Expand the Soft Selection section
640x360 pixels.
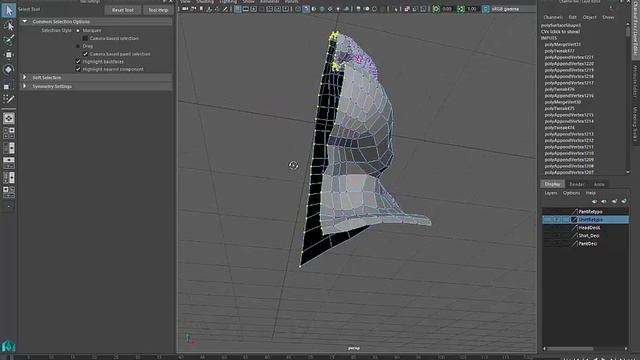click(x=24, y=77)
